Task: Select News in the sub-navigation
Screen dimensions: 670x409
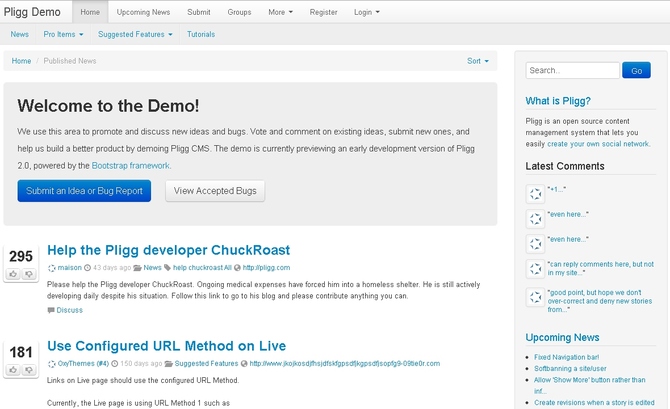Action: (20, 34)
